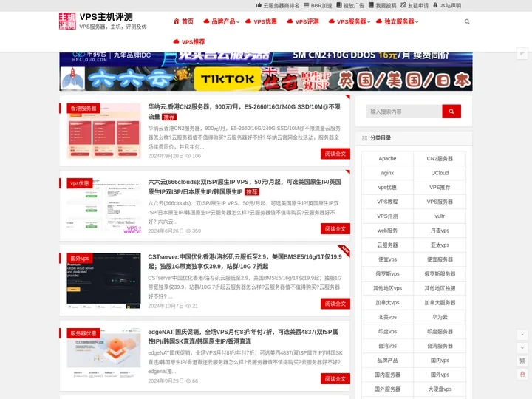Select web服务 category
532x399 pixels.
[x=387, y=231]
